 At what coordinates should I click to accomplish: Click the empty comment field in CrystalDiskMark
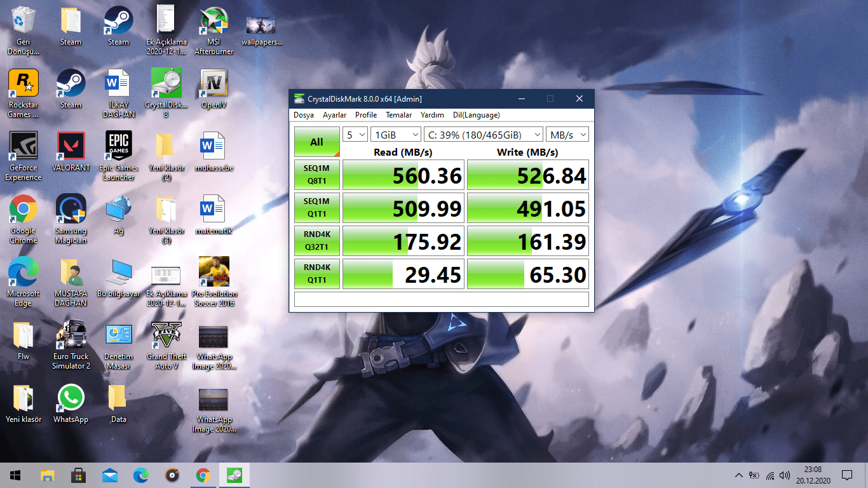pyautogui.click(x=442, y=299)
